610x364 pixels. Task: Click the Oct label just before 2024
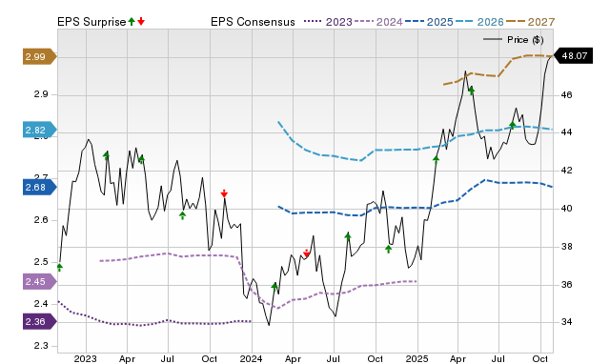pyautogui.click(x=210, y=358)
